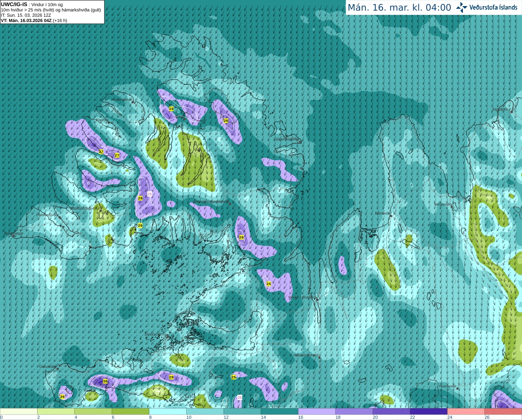This screenshot has height=420, width=522.
Task: Pick the 12–14 teal legend swatch
Action: click(x=242, y=411)
